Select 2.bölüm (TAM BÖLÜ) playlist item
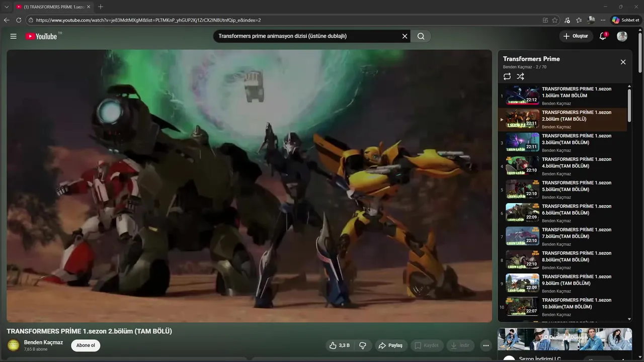The image size is (644, 362). pos(563,119)
